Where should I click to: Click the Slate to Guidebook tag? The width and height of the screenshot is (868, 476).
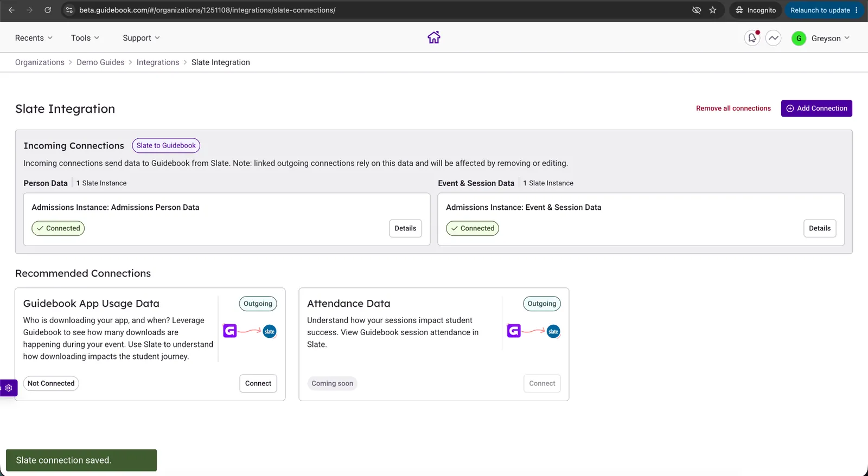click(166, 145)
